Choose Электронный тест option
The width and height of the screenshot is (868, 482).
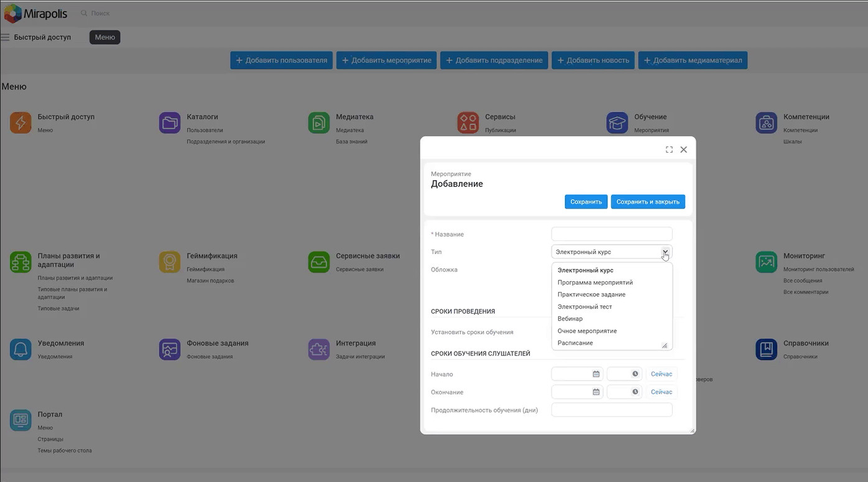click(x=584, y=307)
